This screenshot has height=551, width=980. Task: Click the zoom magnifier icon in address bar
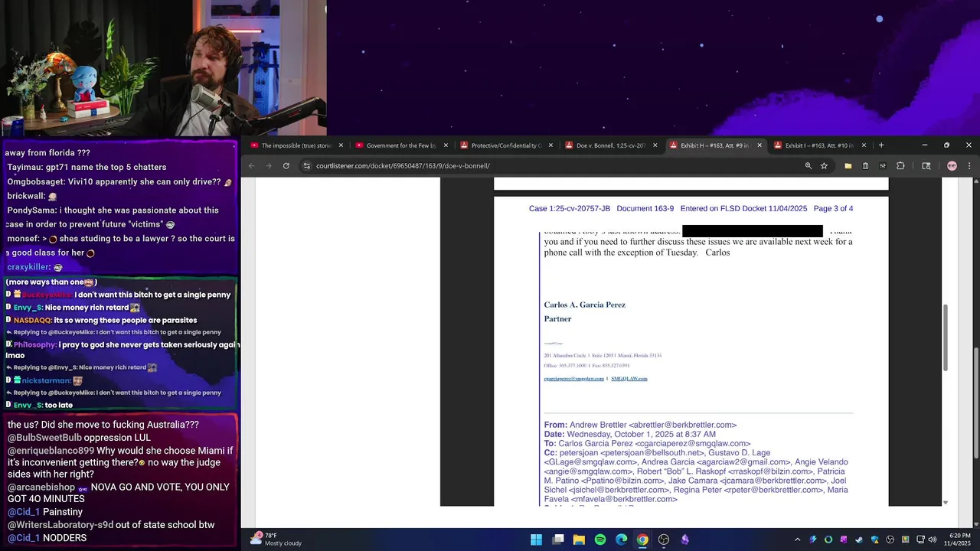pos(808,166)
